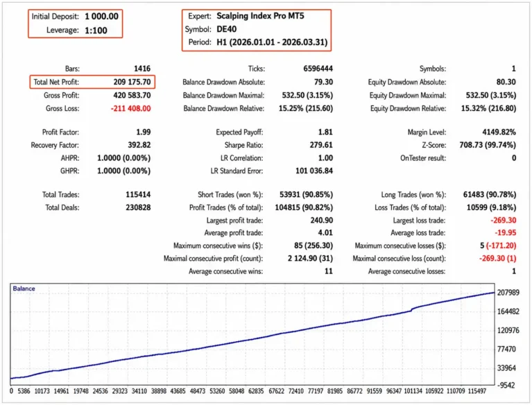
Task: Select Total Trades value 115414
Action: pyautogui.click(x=138, y=195)
